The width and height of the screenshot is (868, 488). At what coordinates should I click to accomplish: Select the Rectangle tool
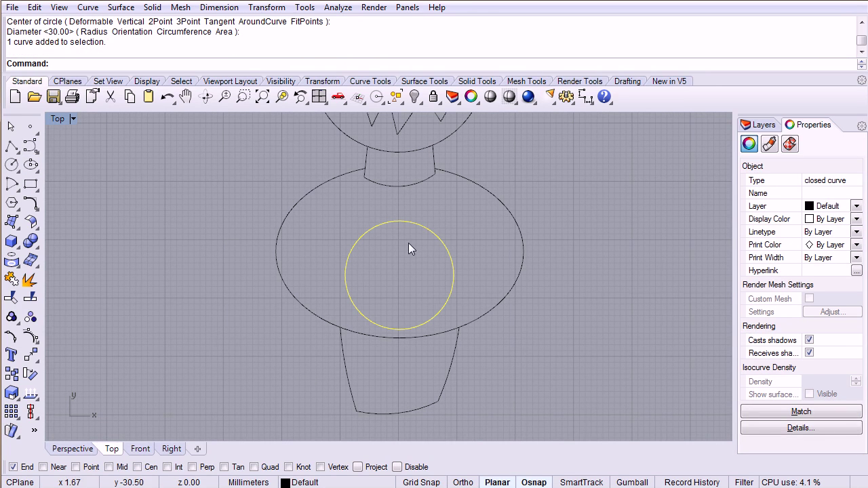pos(31,184)
